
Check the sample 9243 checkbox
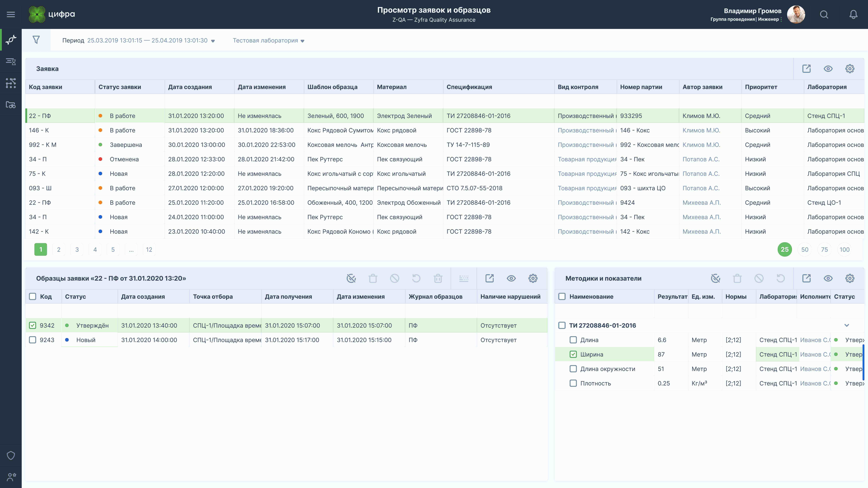click(x=32, y=340)
